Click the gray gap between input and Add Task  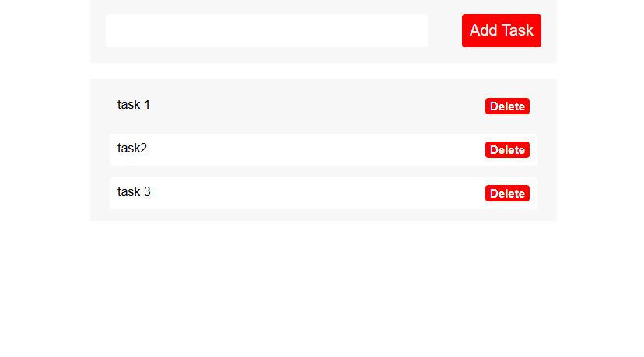(445, 31)
